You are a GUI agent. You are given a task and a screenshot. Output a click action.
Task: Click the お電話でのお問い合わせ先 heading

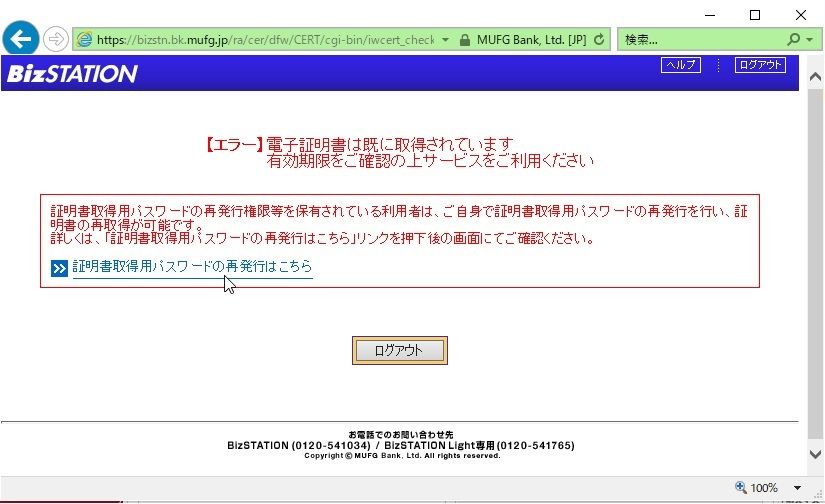400,435
